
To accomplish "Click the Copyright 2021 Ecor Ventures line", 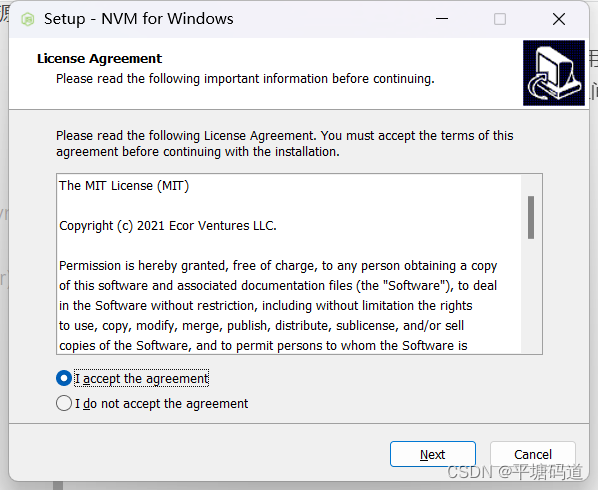I will [x=168, y=226].
